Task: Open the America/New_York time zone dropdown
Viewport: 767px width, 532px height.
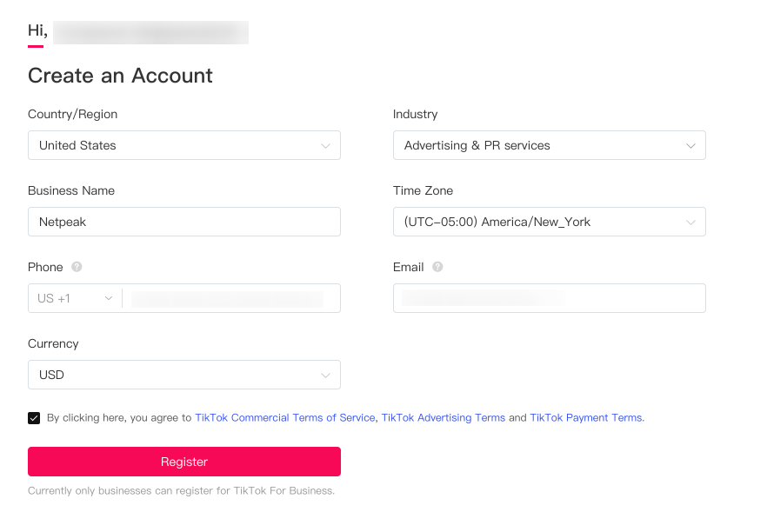Action: 550,222
